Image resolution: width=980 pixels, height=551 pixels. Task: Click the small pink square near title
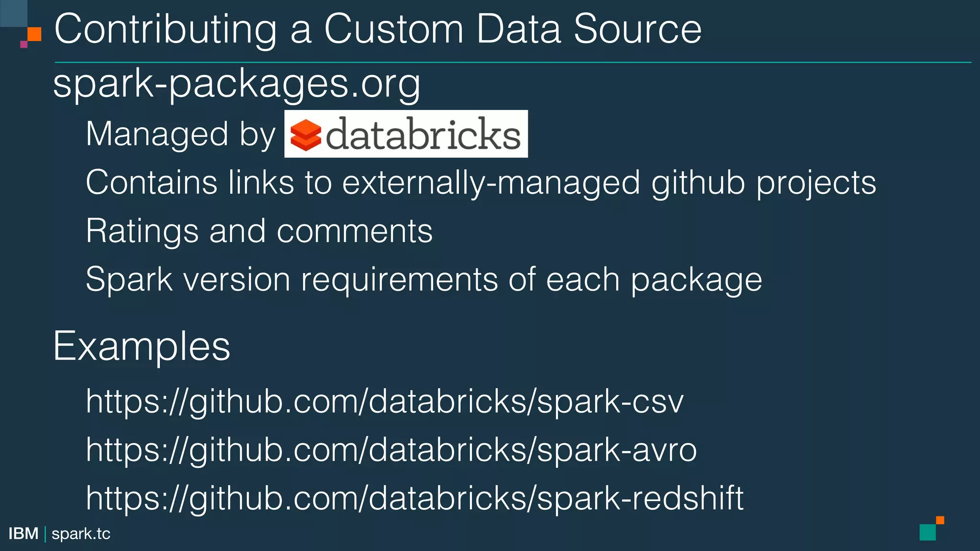pos(23,44)
